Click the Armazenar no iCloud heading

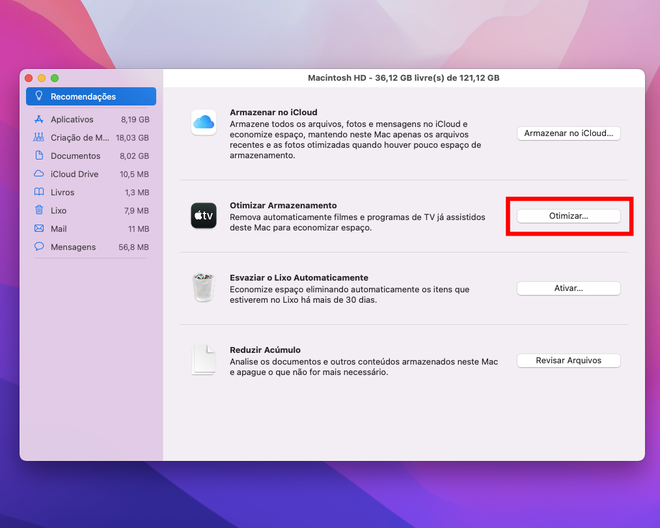click(x=273, y=112)
